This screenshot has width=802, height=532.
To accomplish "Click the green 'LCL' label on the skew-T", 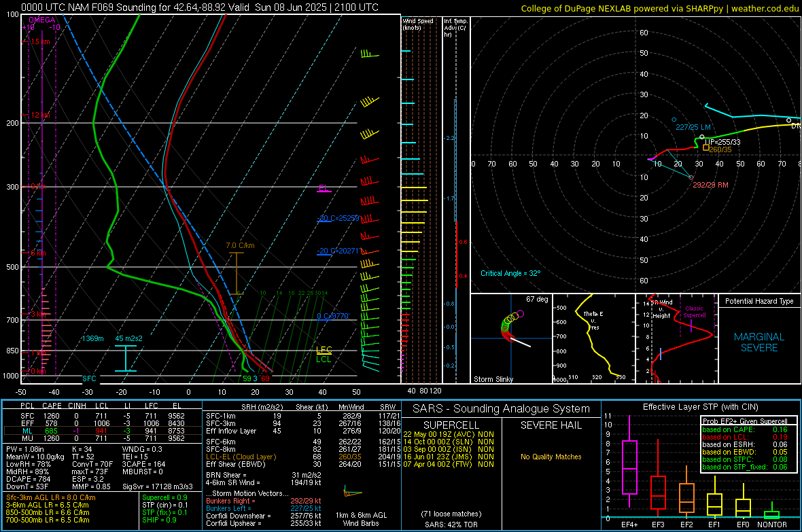I will click(324, 359).
